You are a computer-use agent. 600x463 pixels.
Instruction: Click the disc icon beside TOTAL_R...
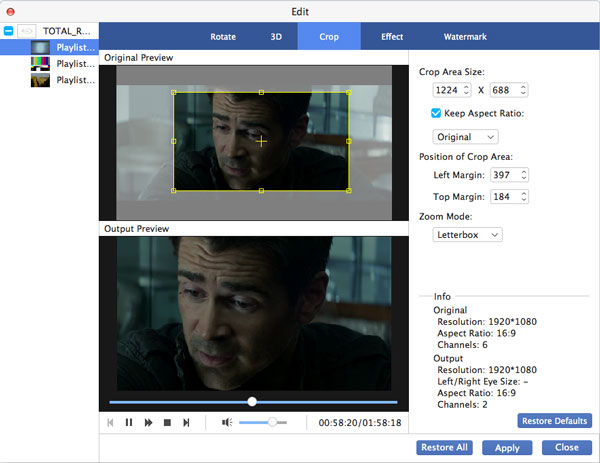click(x=26, y=31)
